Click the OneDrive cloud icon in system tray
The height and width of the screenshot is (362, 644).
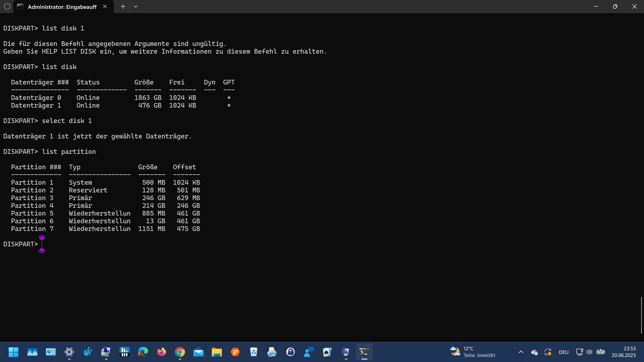pos(534,352)
